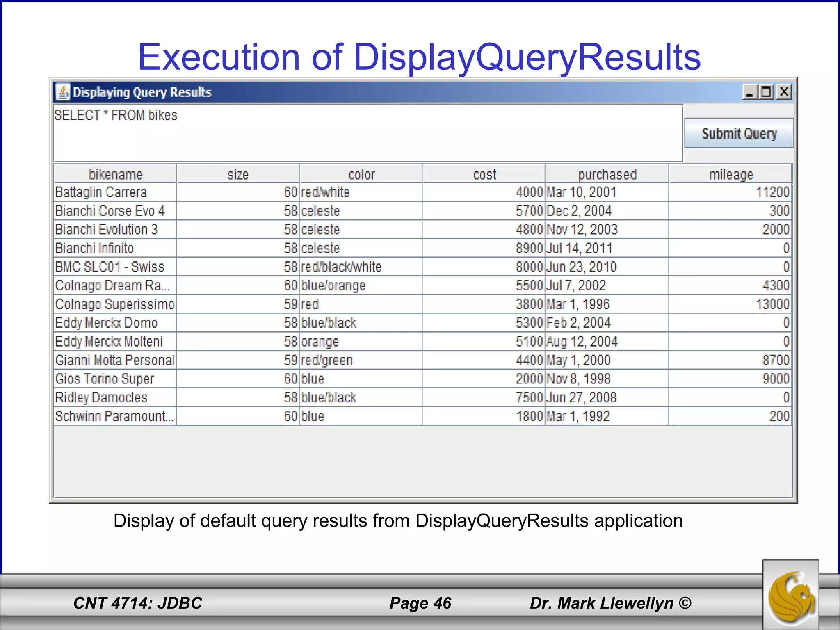Click the cost cell 8000
The width and height of the screenshot is (840, 630).
[x=484, y=267]
